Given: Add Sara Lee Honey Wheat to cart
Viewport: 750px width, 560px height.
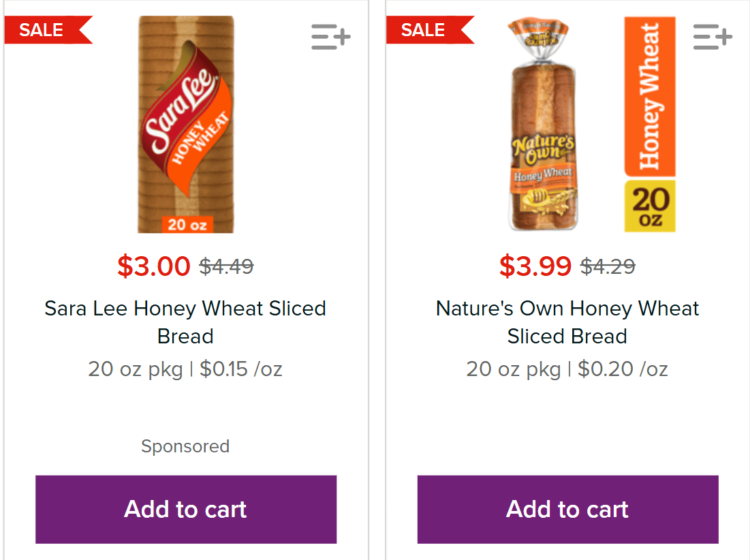Looking at the screenshot, I should 186,510.
